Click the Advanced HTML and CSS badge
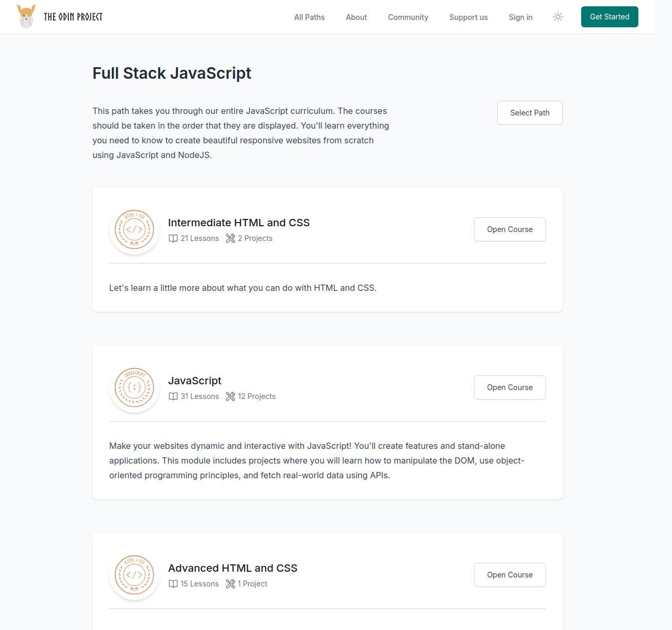Image resolution: width=672 pixels, height=630 pixels. pos(134,575)
